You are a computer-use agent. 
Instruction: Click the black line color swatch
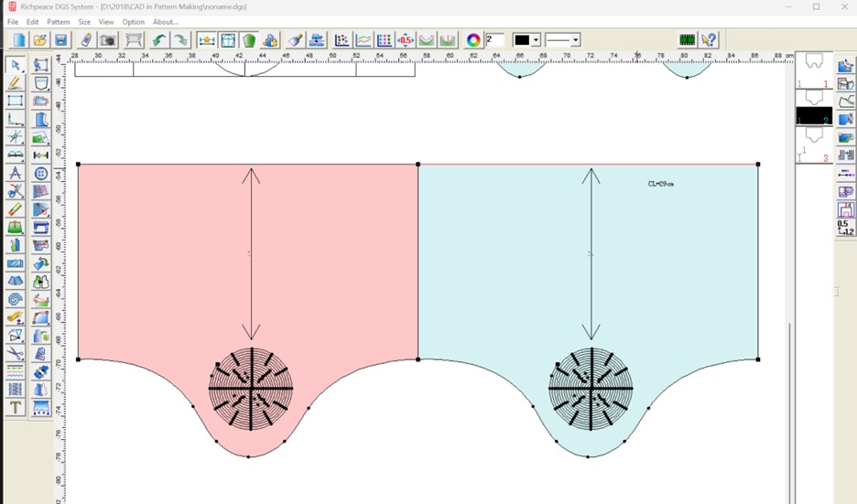pos(522,40)
